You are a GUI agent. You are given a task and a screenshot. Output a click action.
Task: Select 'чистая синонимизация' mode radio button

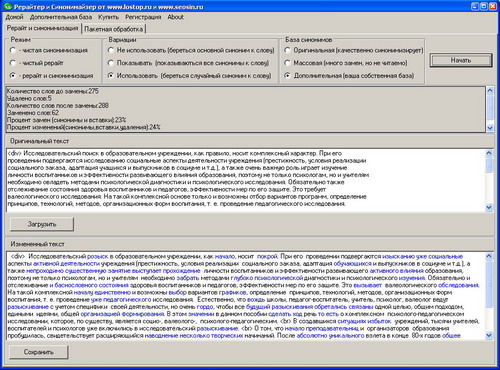pyautogui.click(x=13, y=50)
